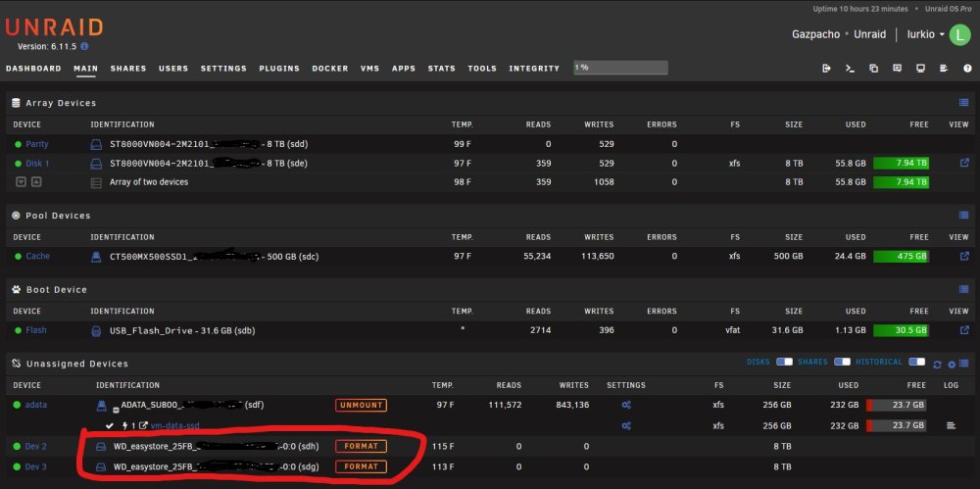Click the Parity disk drive icon
The height and width of the screenshot is (489, 980).
(96, 144)
